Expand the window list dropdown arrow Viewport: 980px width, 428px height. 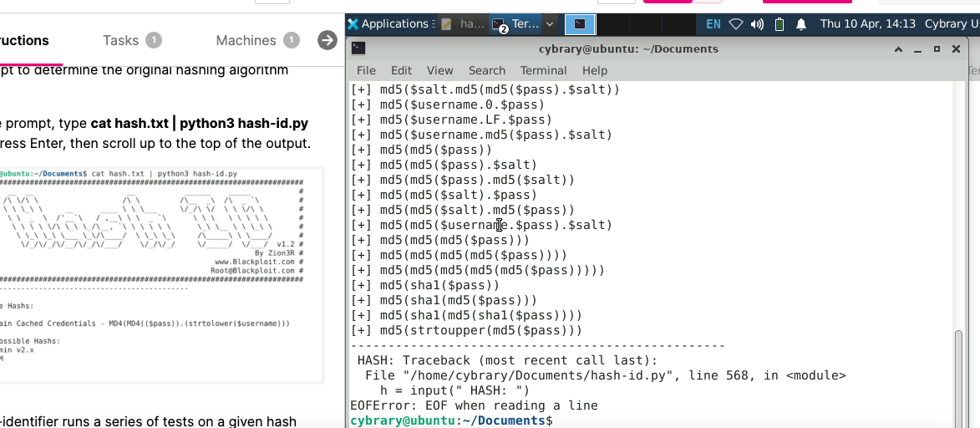coord(550,24)
